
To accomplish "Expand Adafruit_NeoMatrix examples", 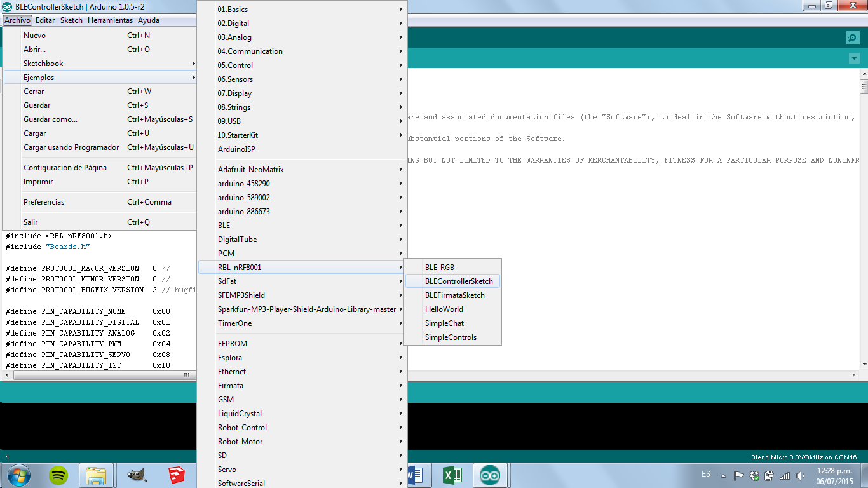I will click(x=302, y=170).
